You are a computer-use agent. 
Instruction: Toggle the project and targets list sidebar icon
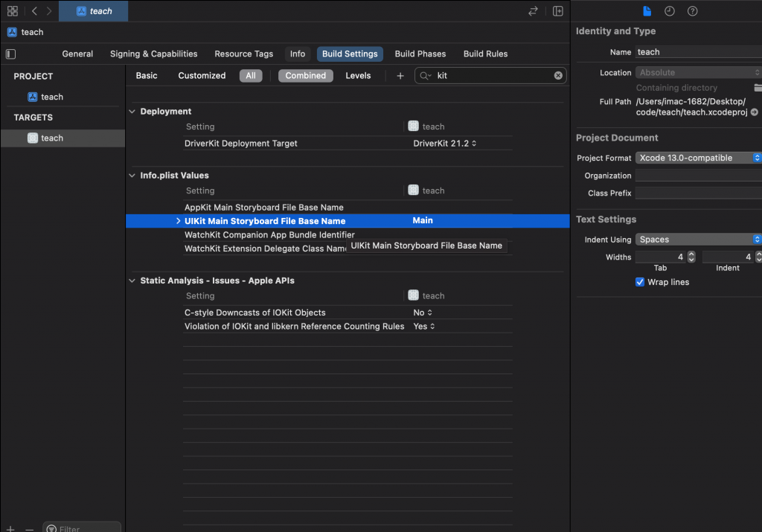coord(10,54)
